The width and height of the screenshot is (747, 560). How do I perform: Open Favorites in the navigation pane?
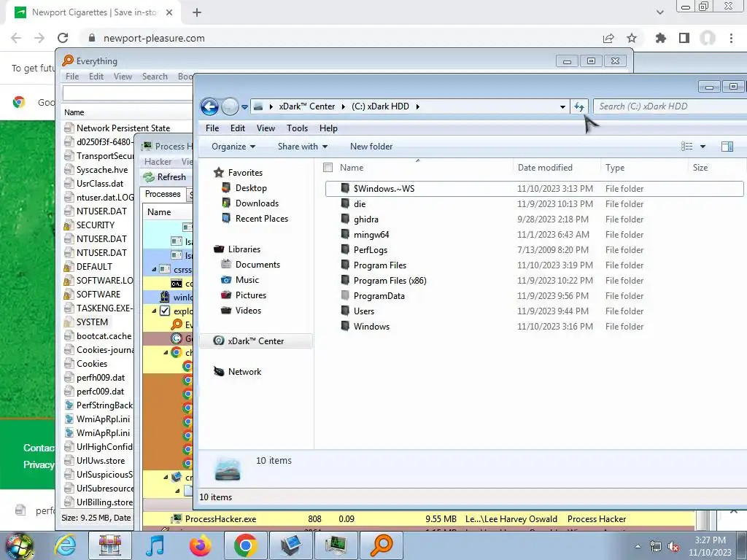point(245,172)
